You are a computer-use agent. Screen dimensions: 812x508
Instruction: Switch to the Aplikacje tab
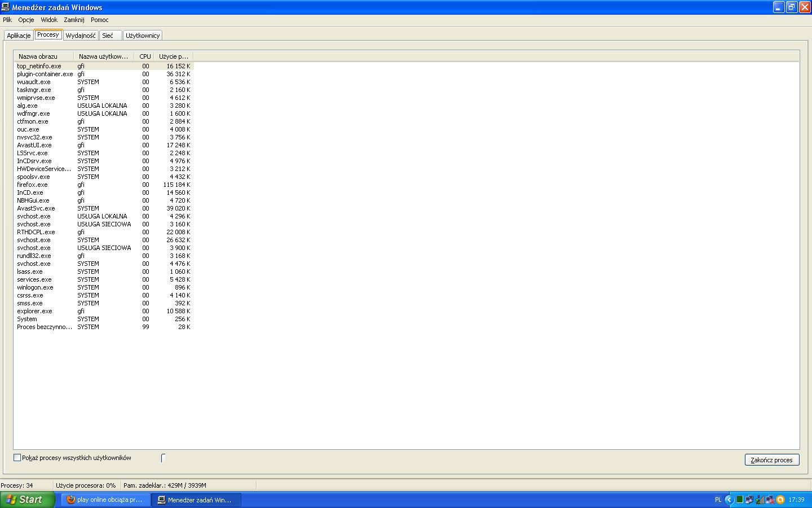(x=19, y=36)
